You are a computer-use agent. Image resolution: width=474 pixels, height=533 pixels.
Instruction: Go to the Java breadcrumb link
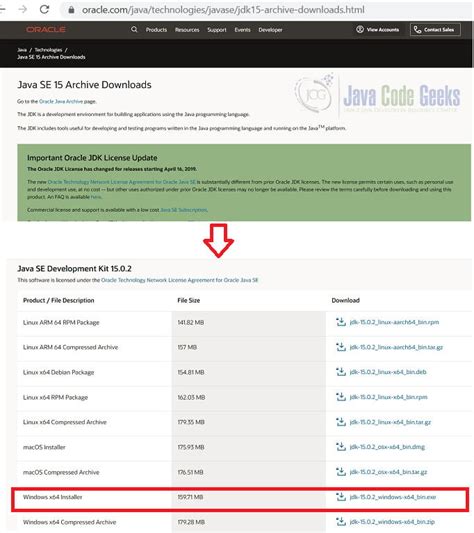pyautogui.click(x=22, y=50)
